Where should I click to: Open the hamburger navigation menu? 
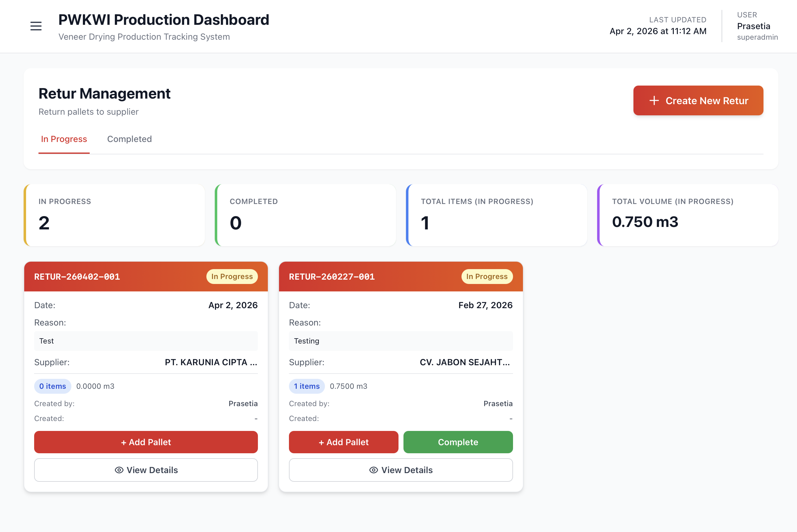(x=36, y=26)
